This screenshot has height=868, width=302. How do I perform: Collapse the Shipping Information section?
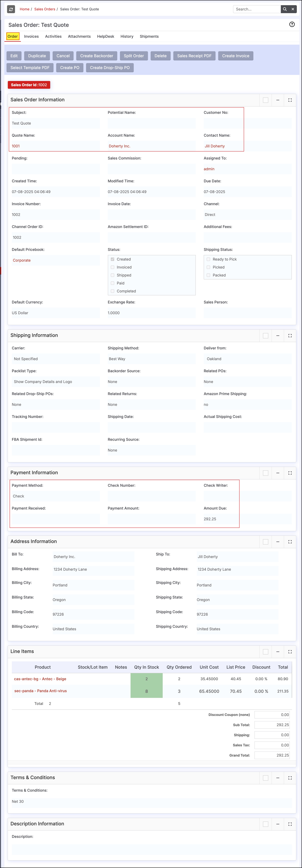[278, 336]
